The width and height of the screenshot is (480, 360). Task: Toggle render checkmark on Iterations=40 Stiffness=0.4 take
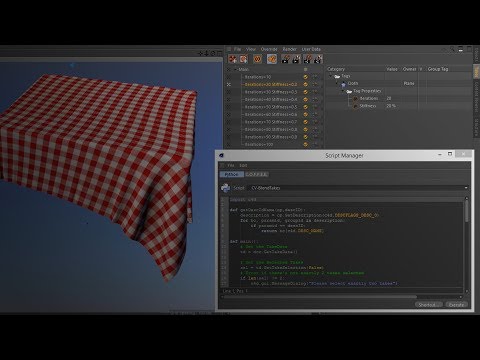coord(305,100)
